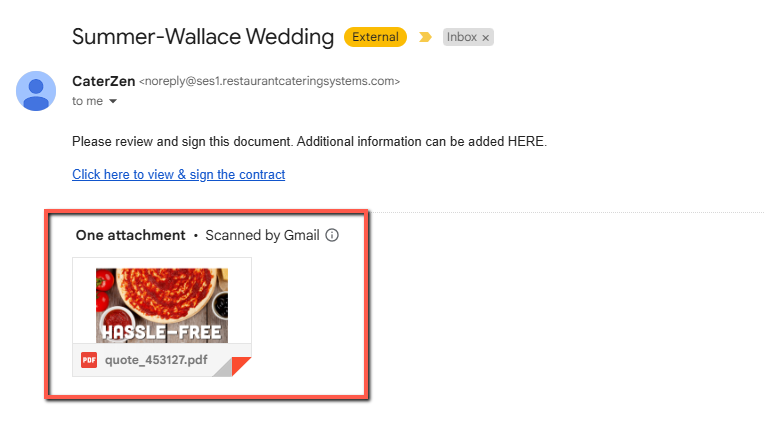Click the "to me" recipient text
764x421 pixels.
tap(88, 101)
